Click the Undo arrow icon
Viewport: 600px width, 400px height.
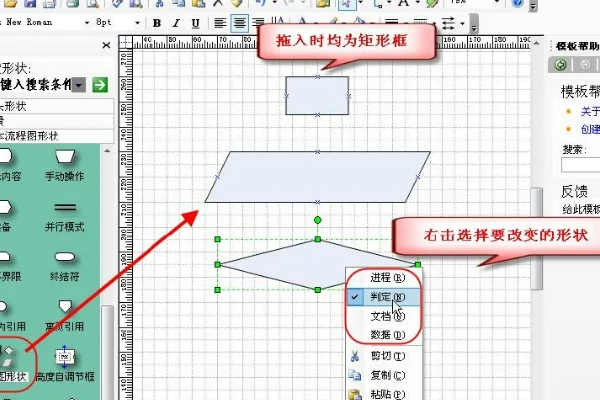(x=261, y=3)
